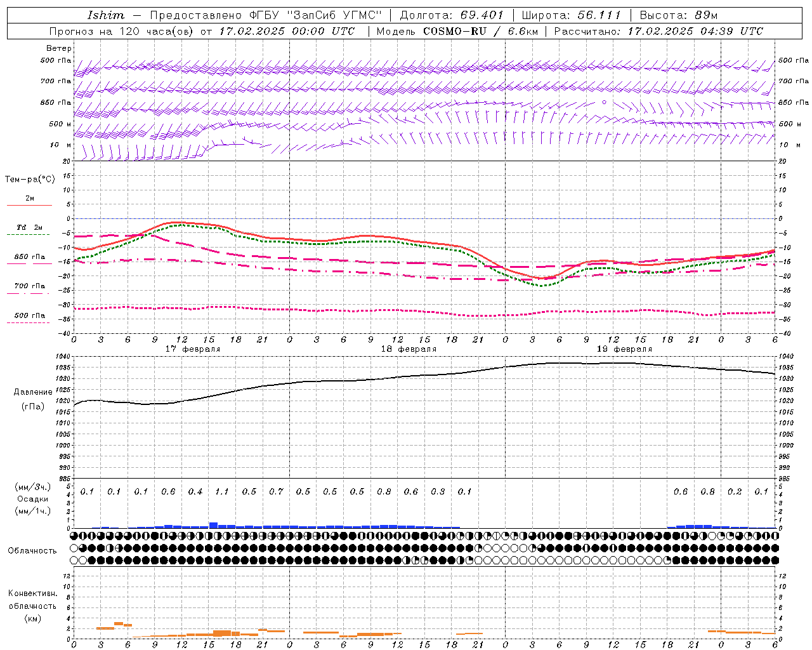
Task: Click the (мм/1ч.) unit label
Action: (33, 511)
